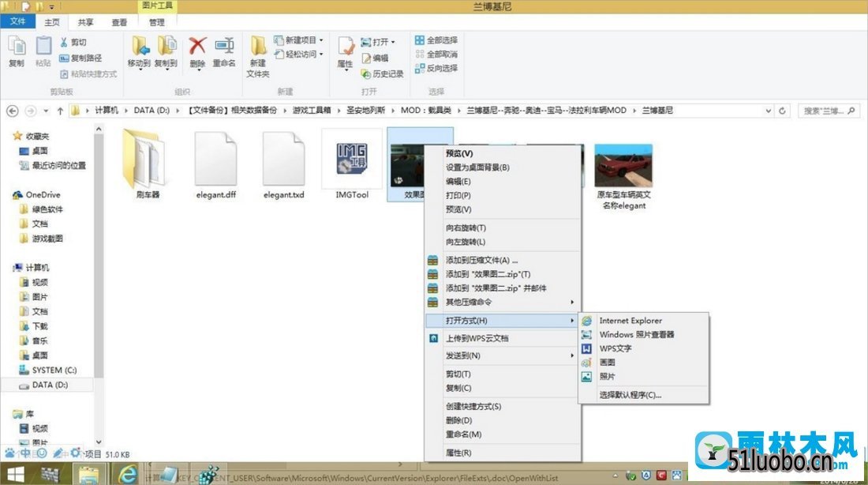Click Copy path (复制路径) in ribbon

pyautogui.click(x=80, y=58)
